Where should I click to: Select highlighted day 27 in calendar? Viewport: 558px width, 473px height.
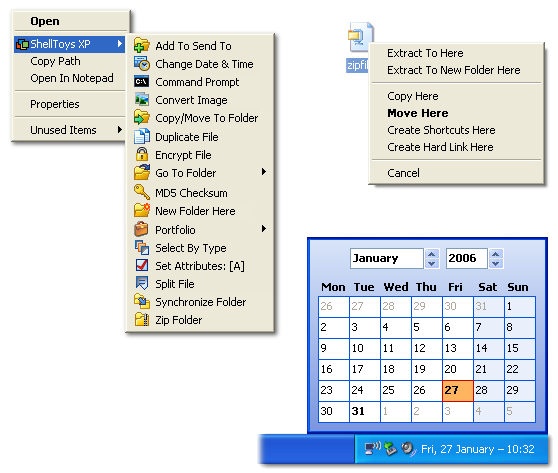pyautogui.click(x=457, y=391)
